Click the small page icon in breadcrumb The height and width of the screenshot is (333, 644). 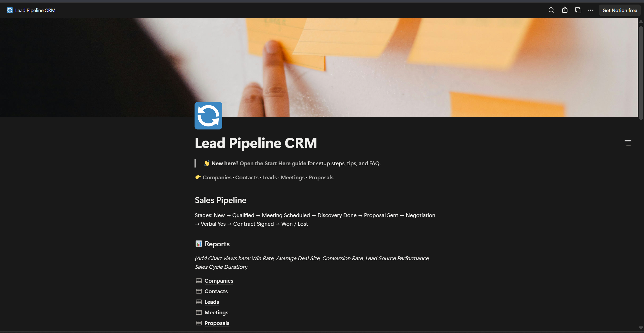point(10,10)
